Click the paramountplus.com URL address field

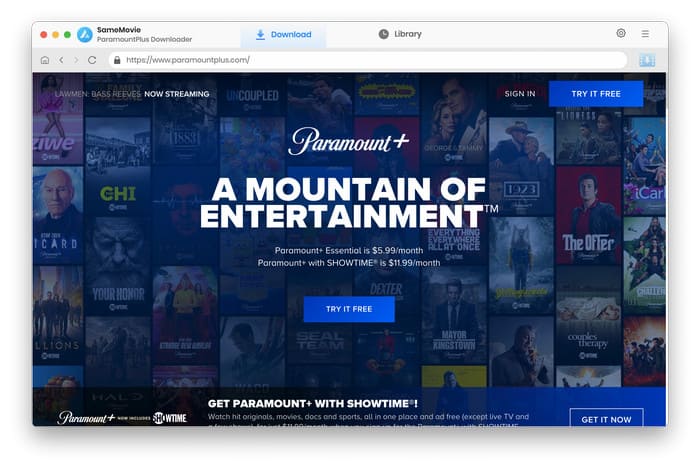click(x=370, y=60)
